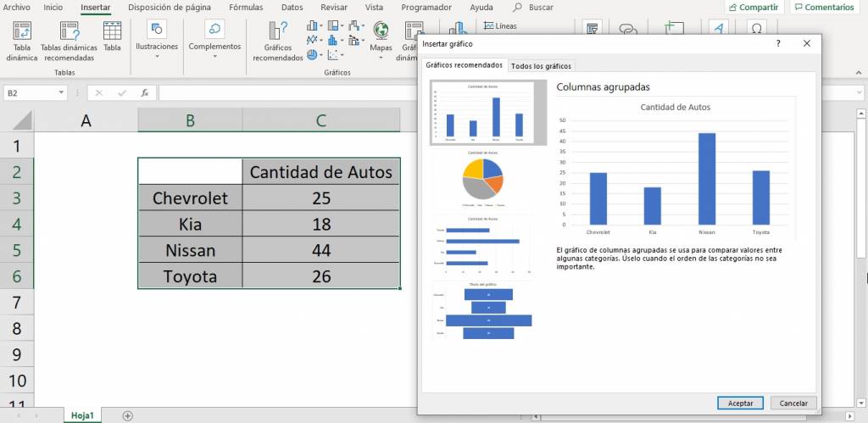
Task: Open the Mapas globe icon
Action: click(381, 30)
